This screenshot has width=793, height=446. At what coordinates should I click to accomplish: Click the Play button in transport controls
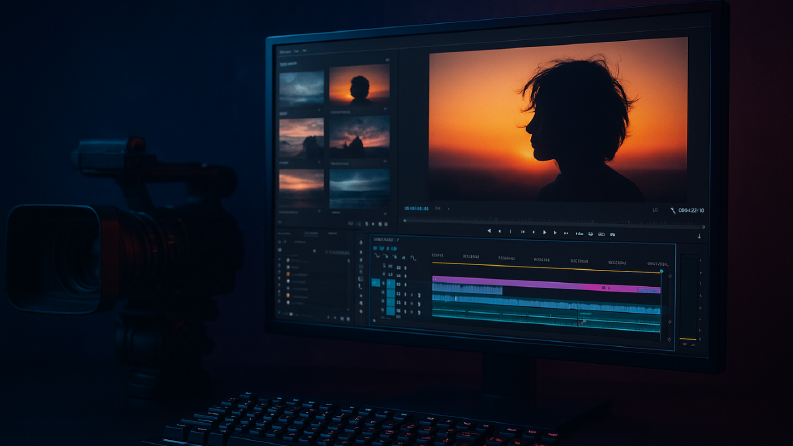click(x=545, y=233)
